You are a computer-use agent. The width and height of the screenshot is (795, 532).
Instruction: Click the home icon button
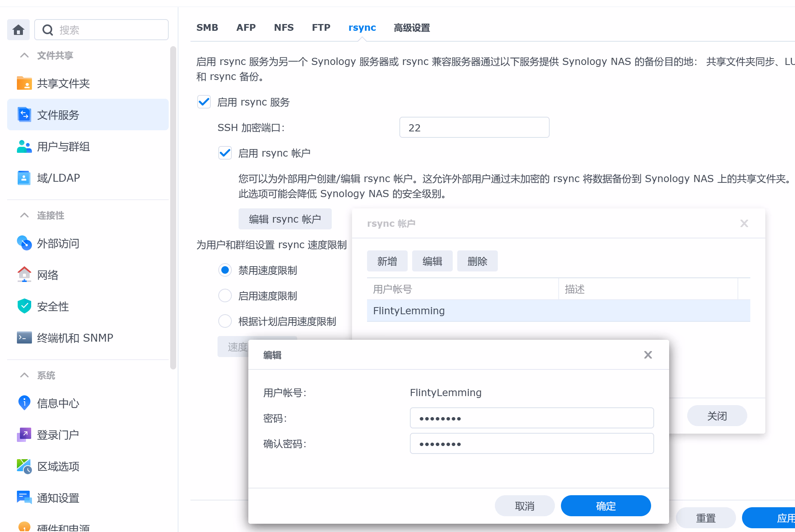tap(18, 30)
